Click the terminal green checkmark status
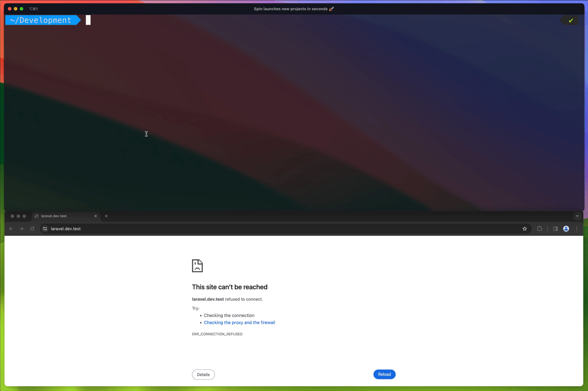The image size is (588, 391). coord(571,21)
